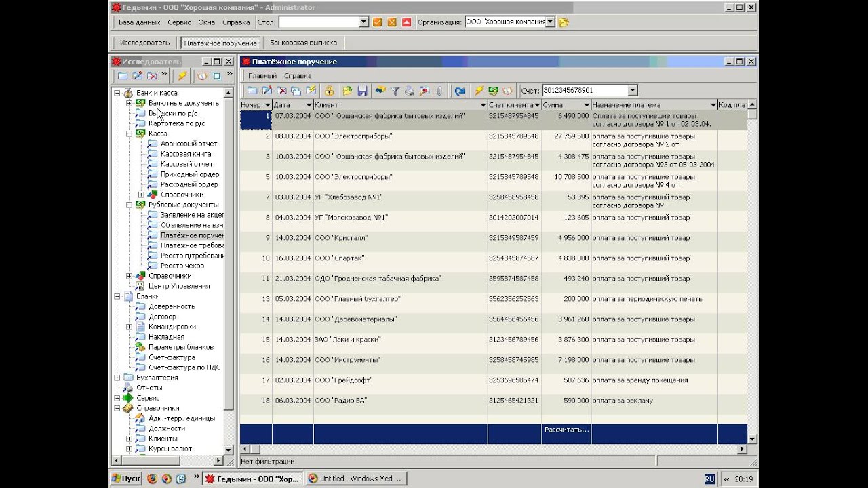
Task: Open the Дата column header dropdown arrow
Action: (309, 105)
